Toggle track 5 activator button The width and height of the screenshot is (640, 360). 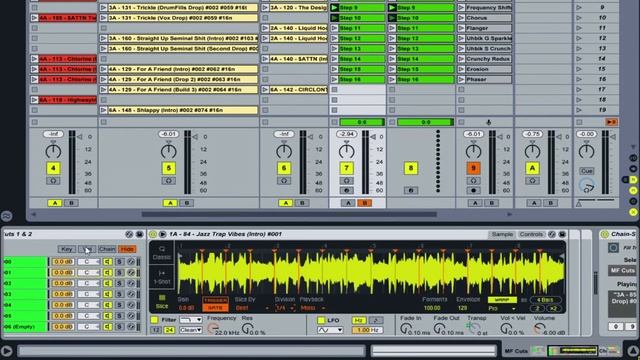pyautogui.click(x=169, y=168)
